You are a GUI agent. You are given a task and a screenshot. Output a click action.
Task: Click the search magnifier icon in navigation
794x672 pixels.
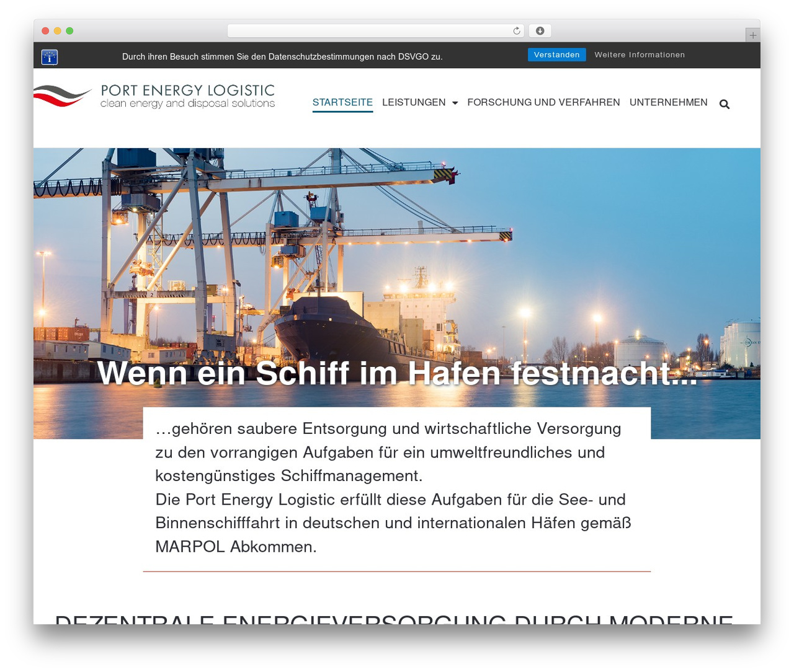724,104
